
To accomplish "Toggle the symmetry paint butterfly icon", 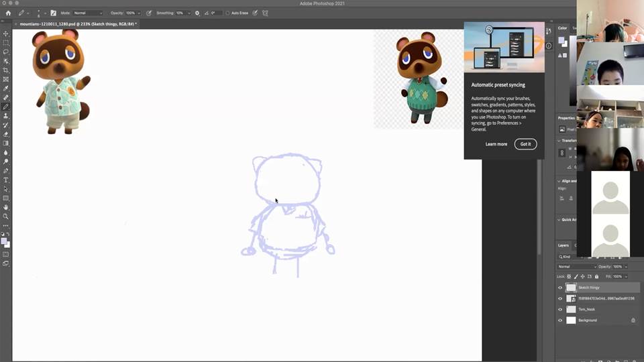I will point(266,13).
